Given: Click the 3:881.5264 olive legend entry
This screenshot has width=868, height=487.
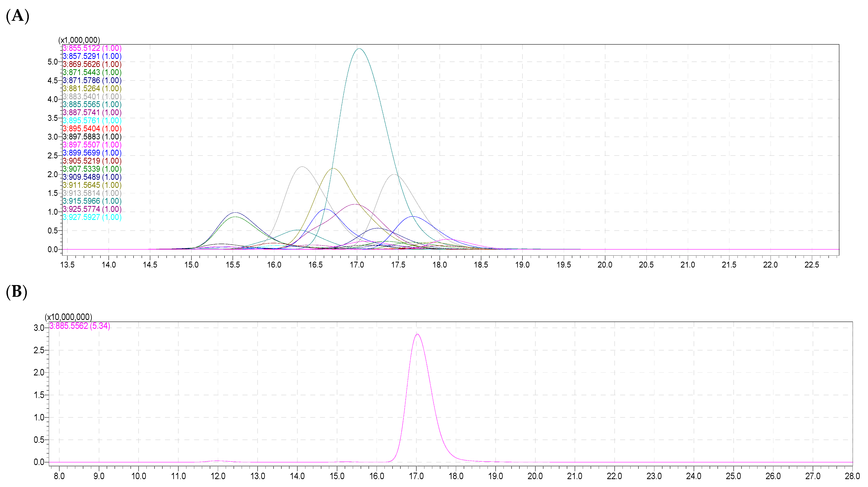Looking at the screenshot, I should pos(92,89).
